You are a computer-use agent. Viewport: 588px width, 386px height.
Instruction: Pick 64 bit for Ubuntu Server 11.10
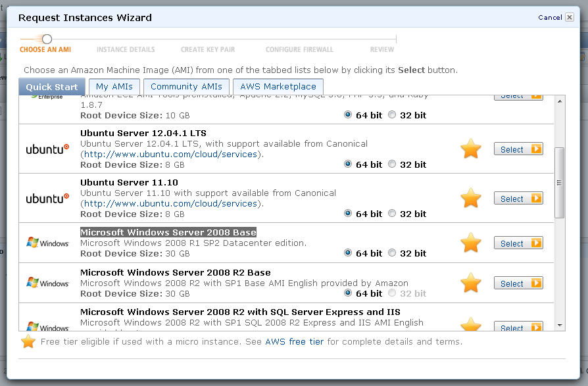[x=348, y=213]
